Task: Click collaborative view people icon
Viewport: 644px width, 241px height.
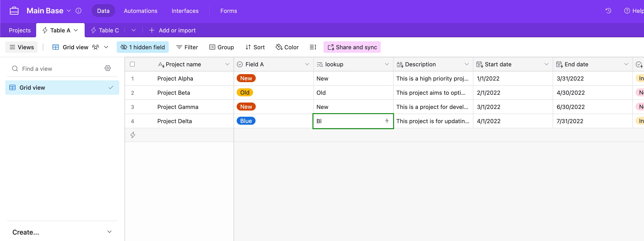Action: (96, 47)
